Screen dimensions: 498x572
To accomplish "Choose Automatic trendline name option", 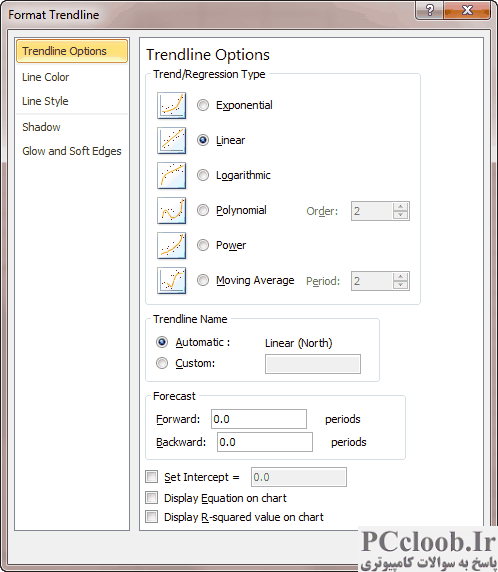I will point(162,342).
